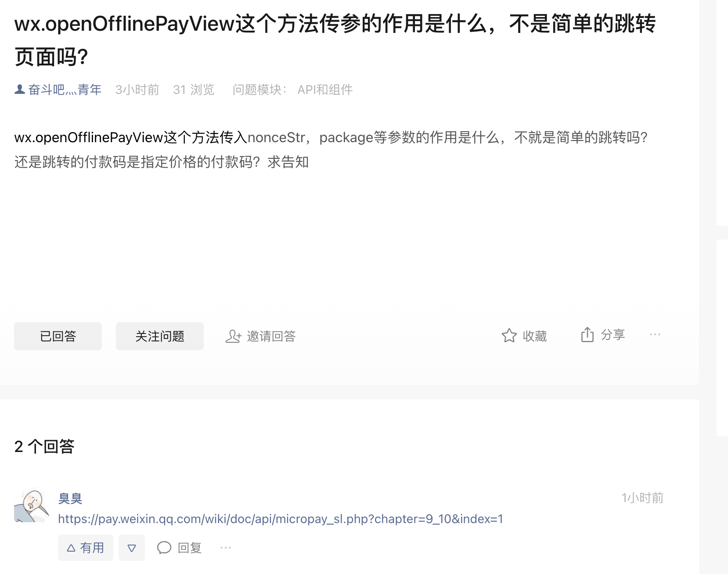728x574 pixels.
Task: Downvote the answer with the down triangle
Action: pyautogui.click(x=132, y=548)
